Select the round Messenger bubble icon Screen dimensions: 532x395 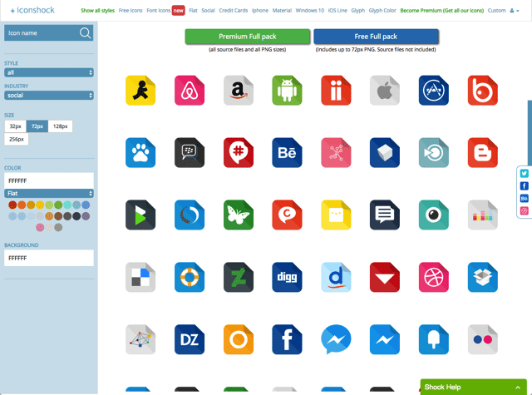tap(336, 339)
